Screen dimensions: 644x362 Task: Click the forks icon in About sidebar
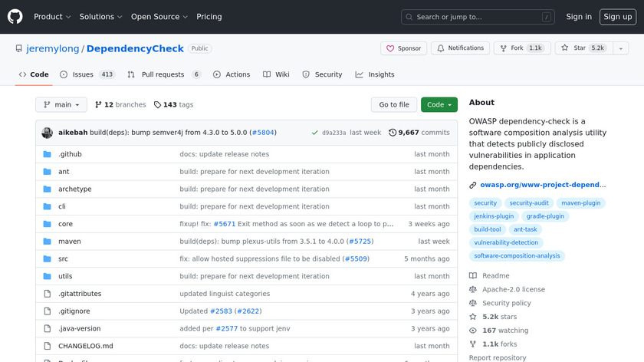pyautogui.click(x=473, y=344)
